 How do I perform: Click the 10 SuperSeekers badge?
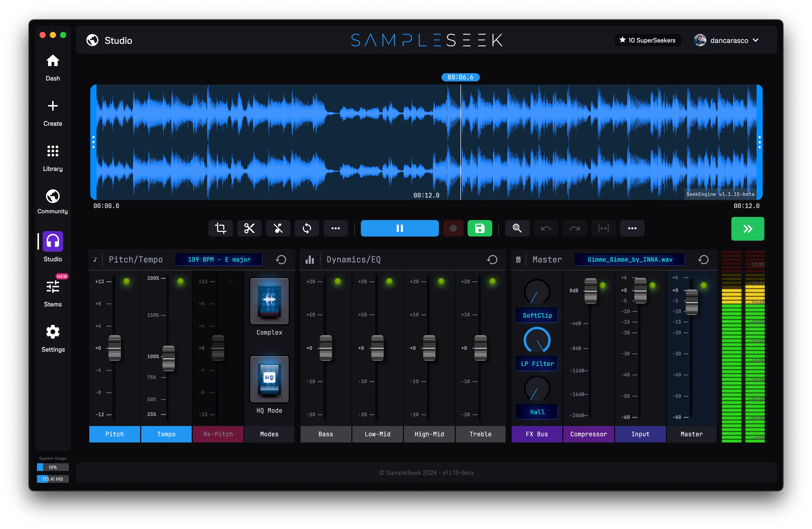click(x=647, y=40)
